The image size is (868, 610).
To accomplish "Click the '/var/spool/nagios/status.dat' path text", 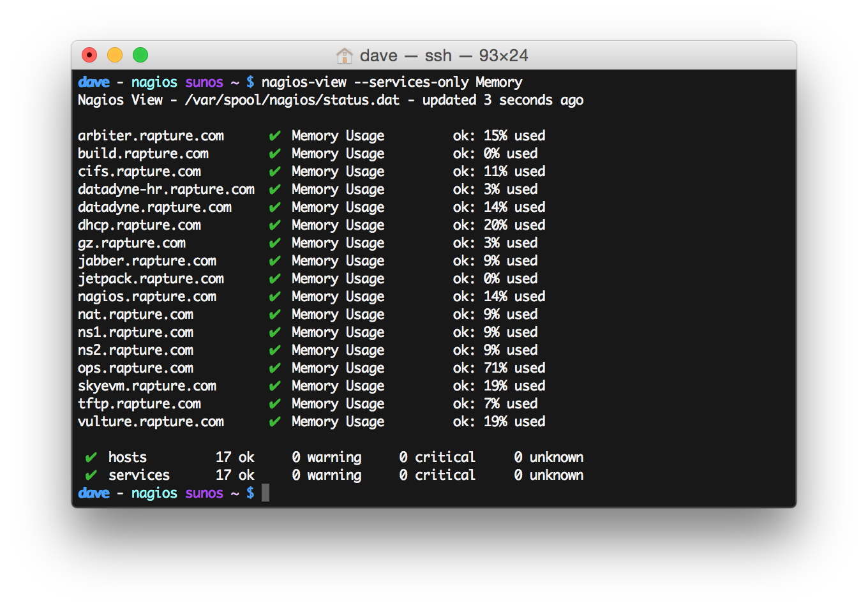I will click(292, 100).
